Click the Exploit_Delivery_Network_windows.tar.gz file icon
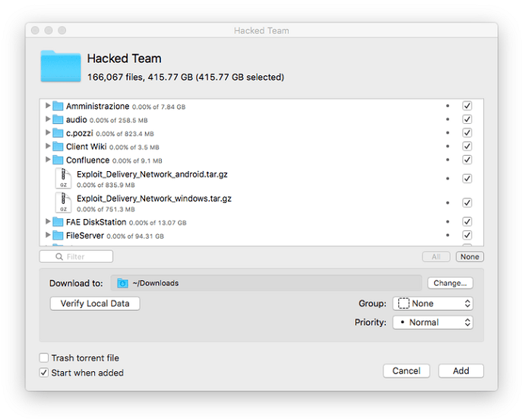 click(64, 203)
